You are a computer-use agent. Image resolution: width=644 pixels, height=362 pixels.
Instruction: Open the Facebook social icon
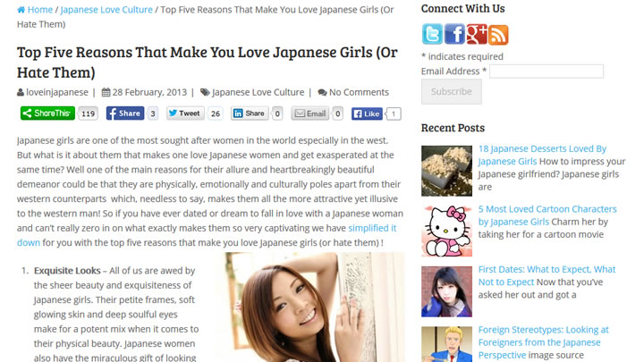pyautogui.click(x=454, y=34)
